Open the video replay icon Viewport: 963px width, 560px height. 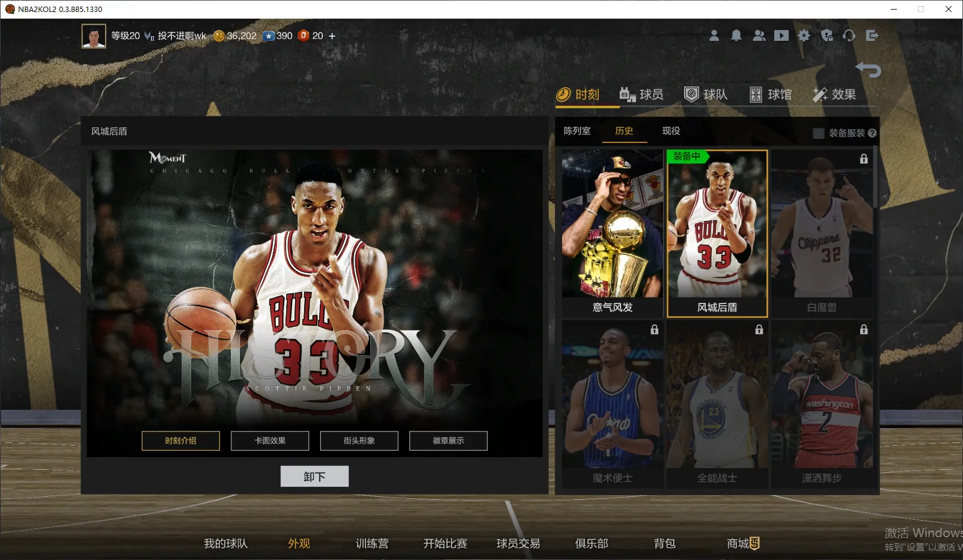(781, 35)
